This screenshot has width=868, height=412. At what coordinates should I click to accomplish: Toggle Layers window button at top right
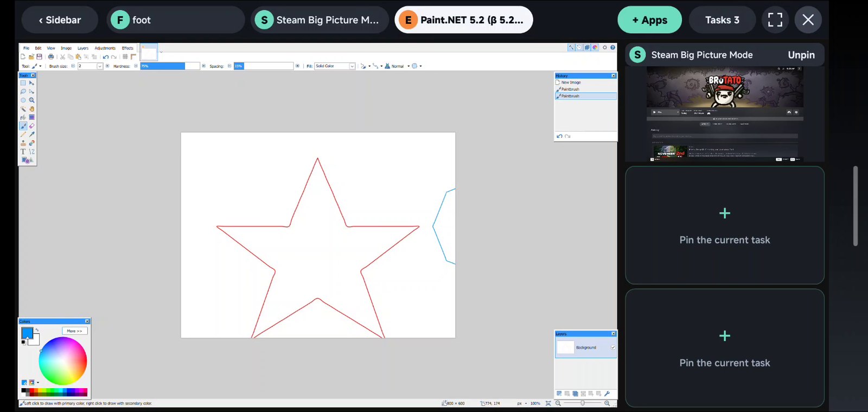click(x=587, y=47)
